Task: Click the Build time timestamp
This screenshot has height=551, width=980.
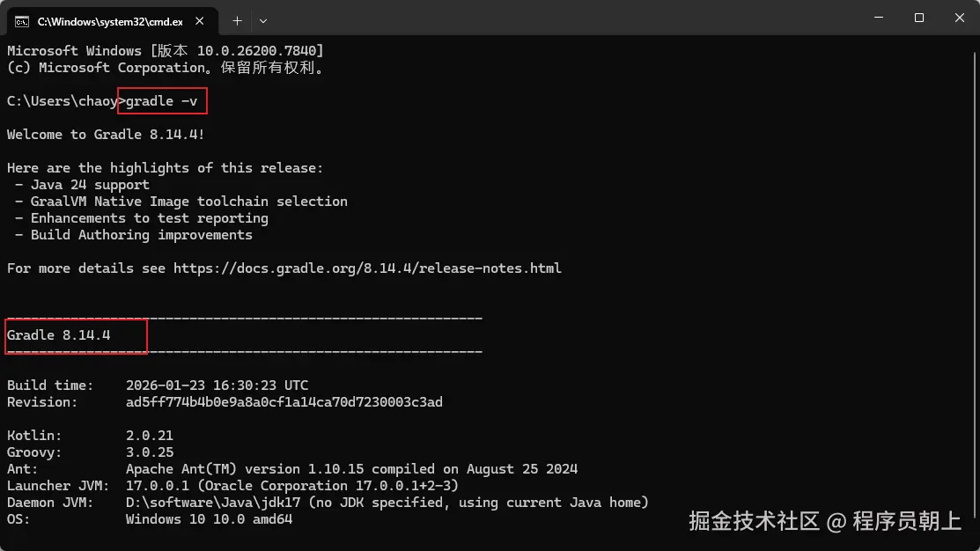Action: click(x=217, y=386)
